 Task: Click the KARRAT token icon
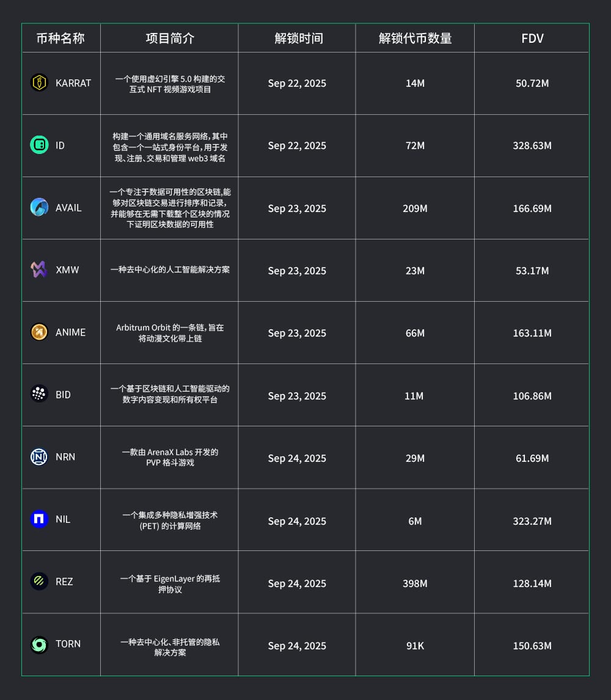pyautogui.click(x=39, y=82)
